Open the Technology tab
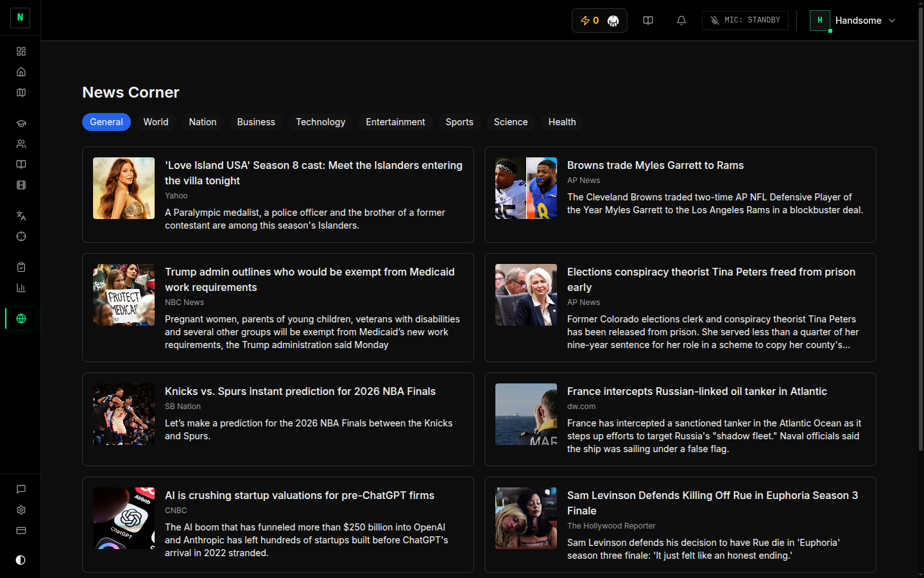Viewport: 924px width, 578px height. coord(320,122)
